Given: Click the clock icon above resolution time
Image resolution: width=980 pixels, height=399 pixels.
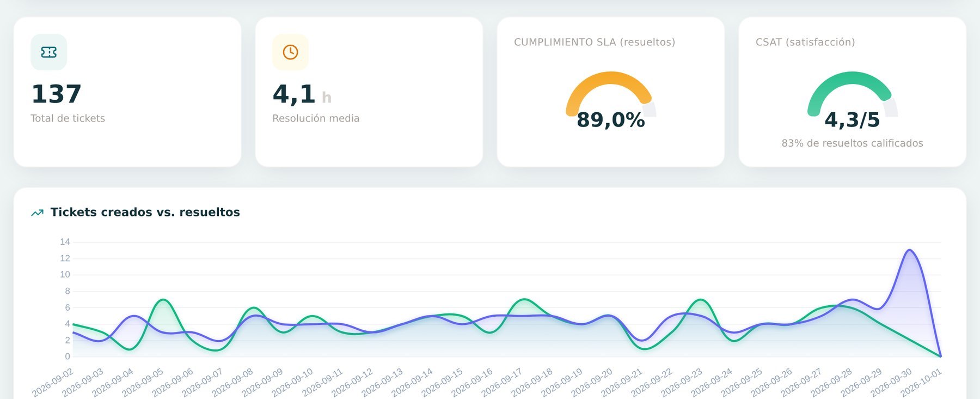Looking at the screenshot, I should tap(290, 52).
